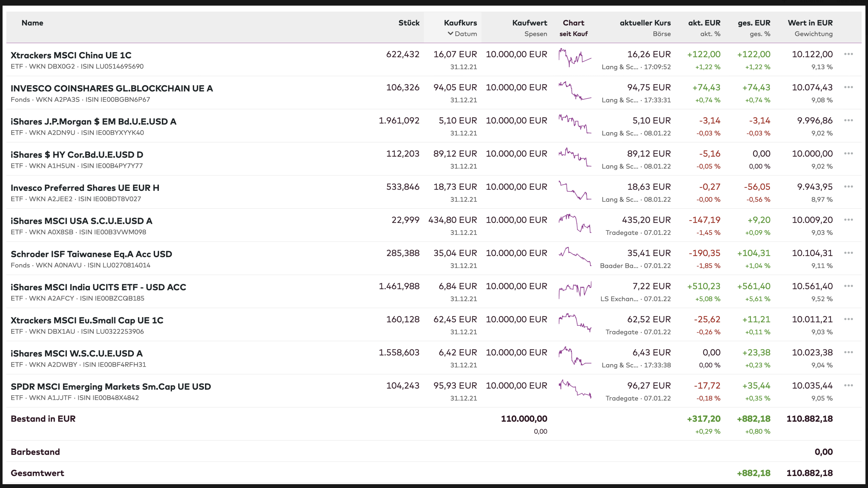Image resolution: width=868 pixels, height=488 pixels.
Task: Open sparkline chart for Xtrackers MSCI China
Action: [575, 58]
